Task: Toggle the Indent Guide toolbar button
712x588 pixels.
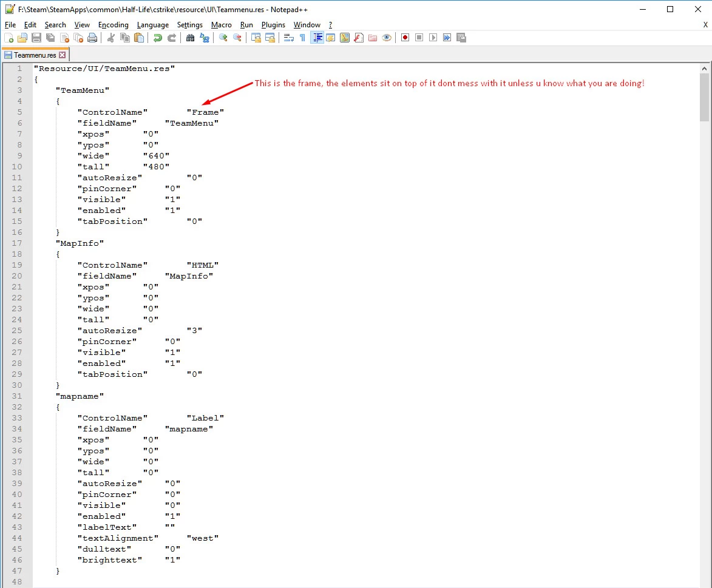Action: point(317,38)
